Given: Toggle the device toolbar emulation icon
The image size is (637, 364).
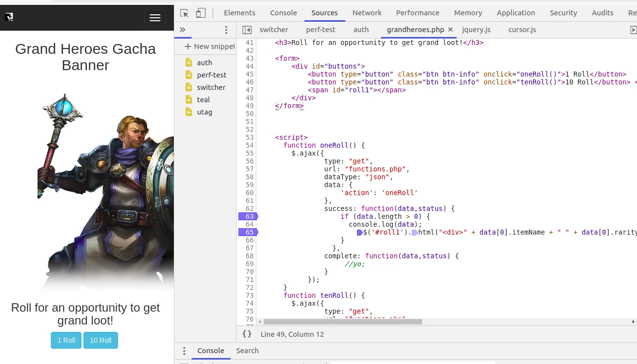Looking at the screenshot, I should [x=200, y=13].
